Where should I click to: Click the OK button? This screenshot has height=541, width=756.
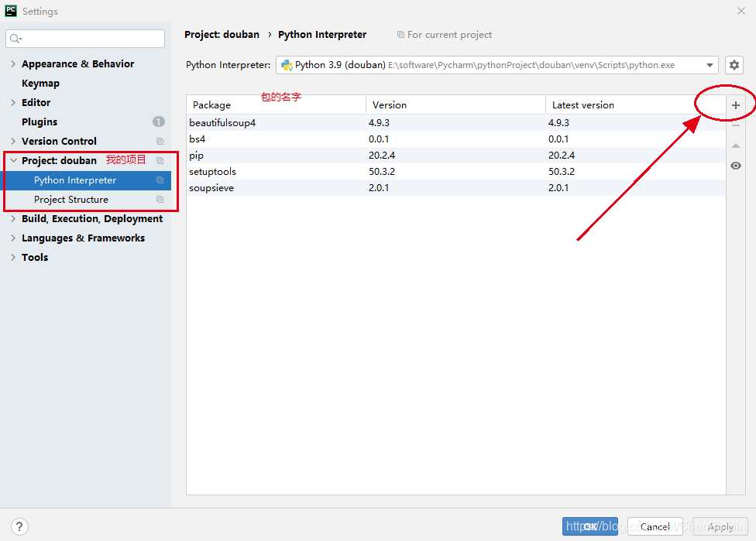click(590, 526)
